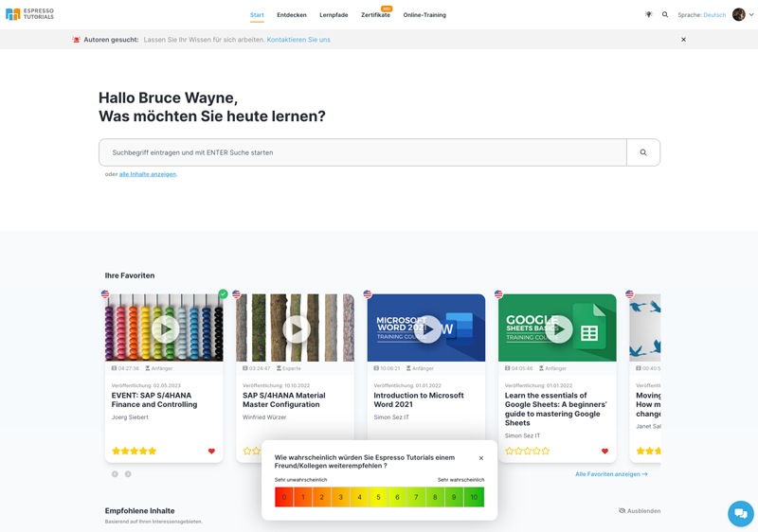The image size is (758, 532).
Task: Unfavorite the Finance and Controlling heart
Action: (x=211, y=451)
